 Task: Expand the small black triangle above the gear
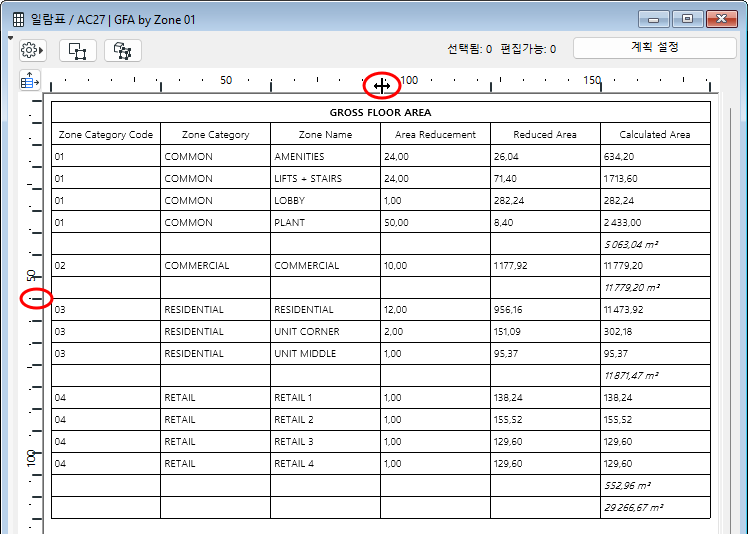point(10,38)
